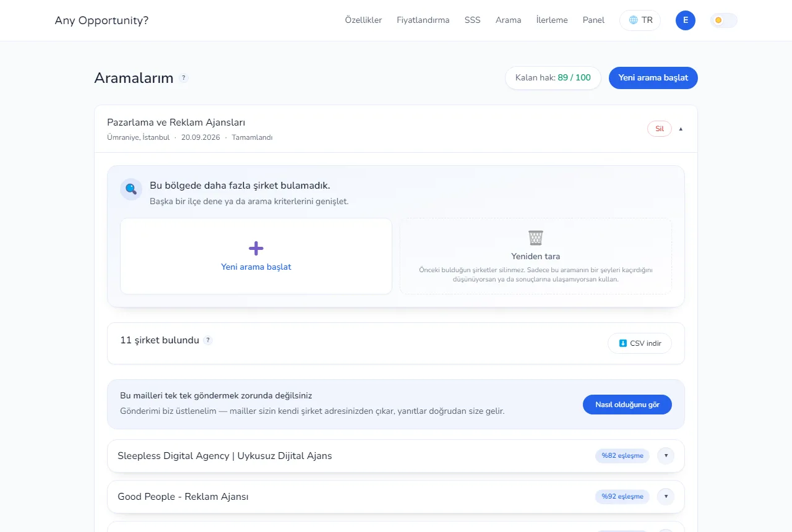
Task: Click the Ümraniye, İstanbul location text
Action: (138, 137)
